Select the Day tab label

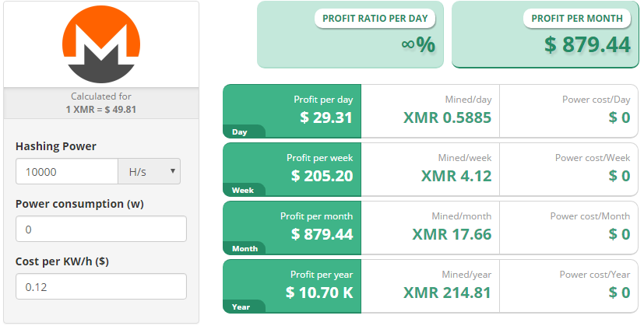tap(240, 132)
